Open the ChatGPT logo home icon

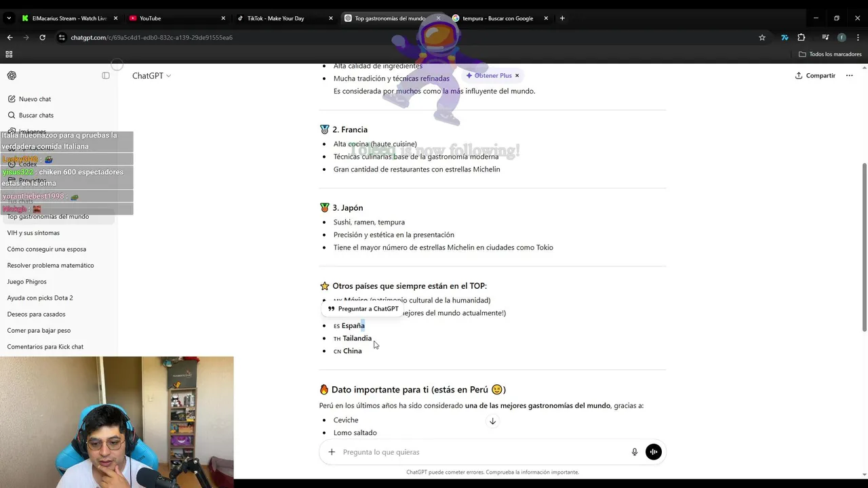coord(12,75)
